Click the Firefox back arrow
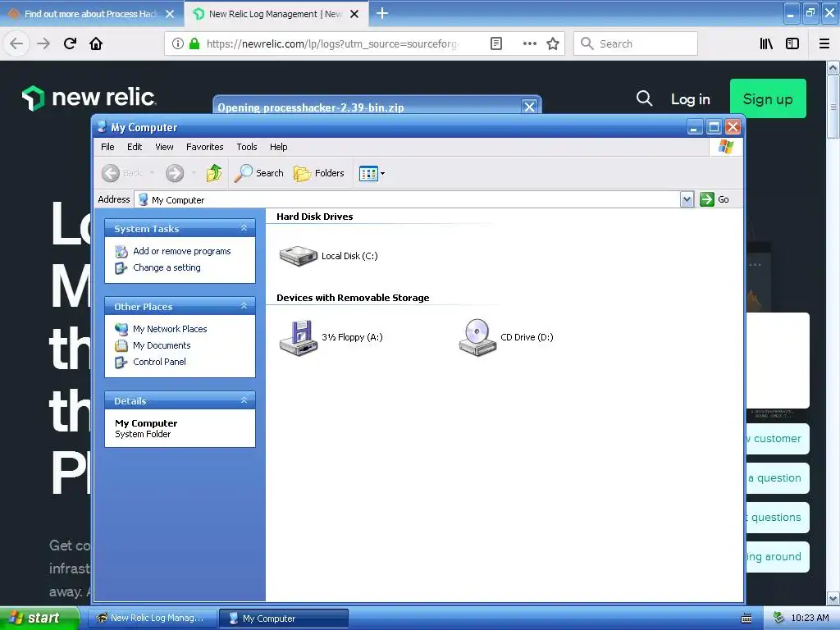840x630 pixels. (16, 43)
